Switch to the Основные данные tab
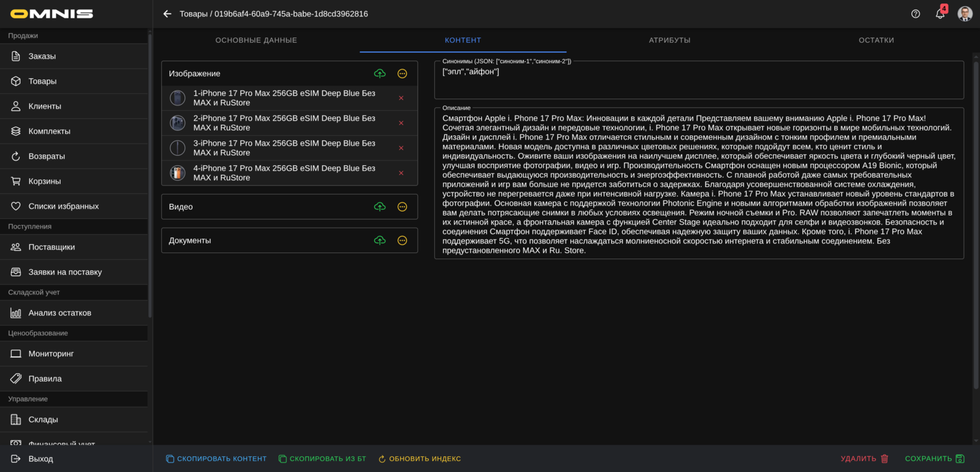 [x=256, y=40]
